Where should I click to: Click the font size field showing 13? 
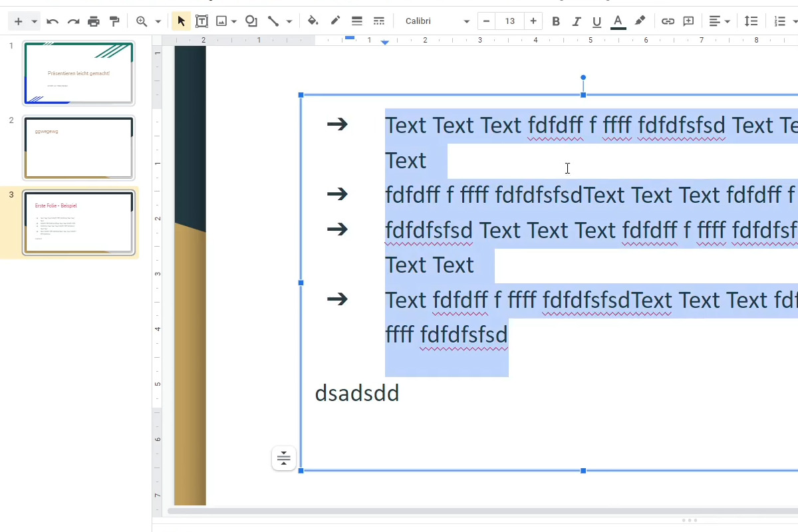tap(510, 21)
